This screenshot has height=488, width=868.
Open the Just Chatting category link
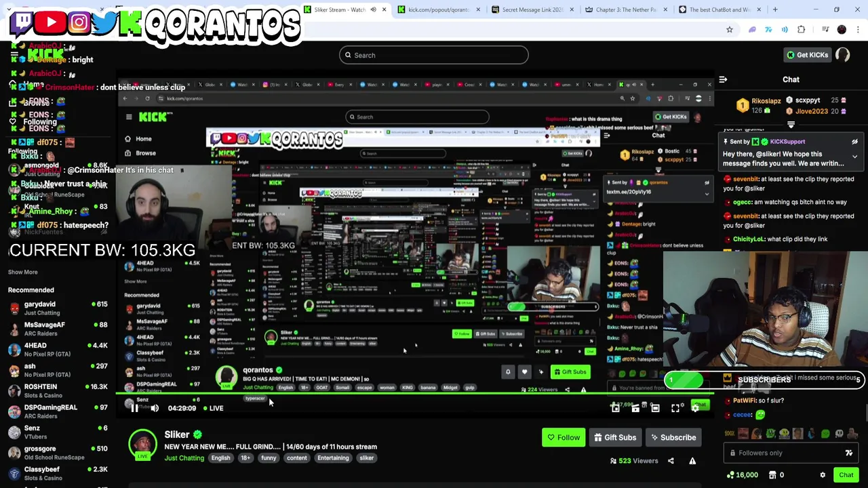tap(184, 458)
